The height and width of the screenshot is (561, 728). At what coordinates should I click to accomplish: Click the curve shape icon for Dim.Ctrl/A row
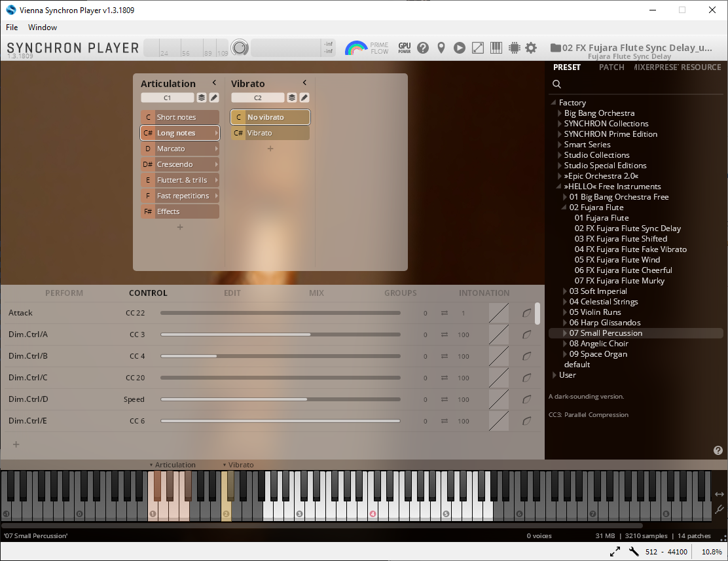pyautogui.click(x=526, y=335)
